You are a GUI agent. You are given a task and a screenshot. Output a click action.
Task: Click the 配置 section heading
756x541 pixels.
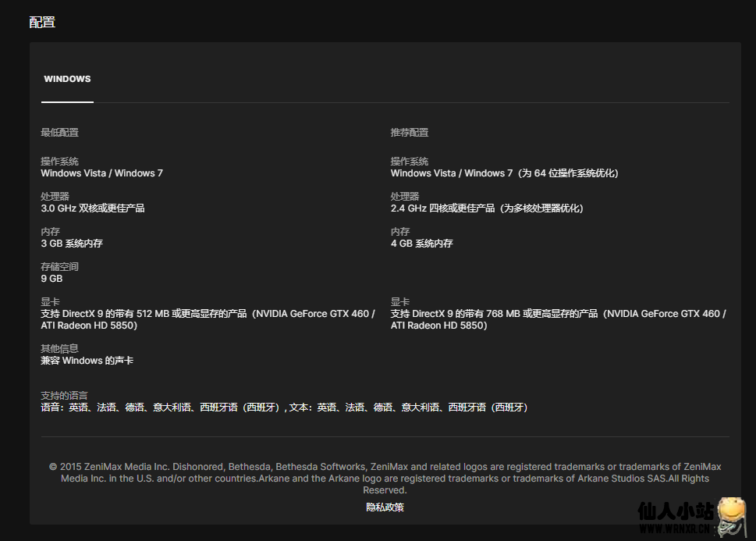(42, 22)
